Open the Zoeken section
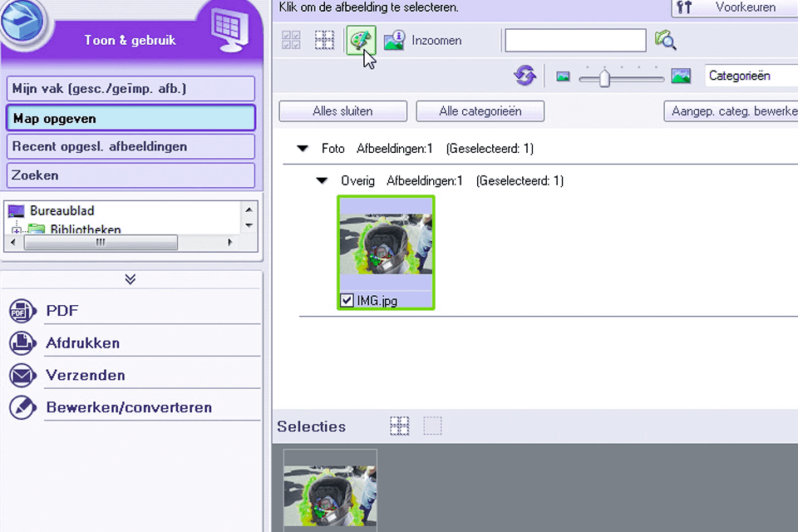 (130, 175)
